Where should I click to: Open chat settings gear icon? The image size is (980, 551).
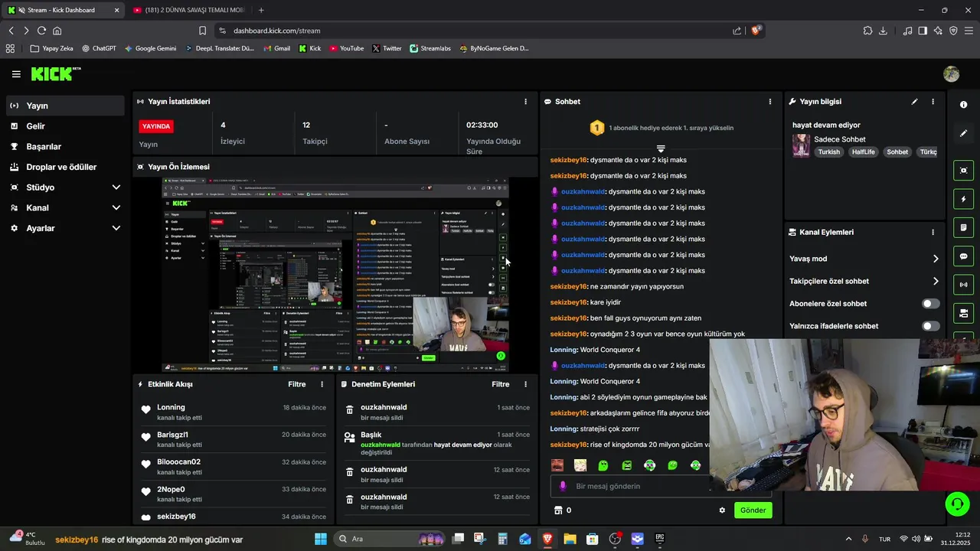[721, 510]
